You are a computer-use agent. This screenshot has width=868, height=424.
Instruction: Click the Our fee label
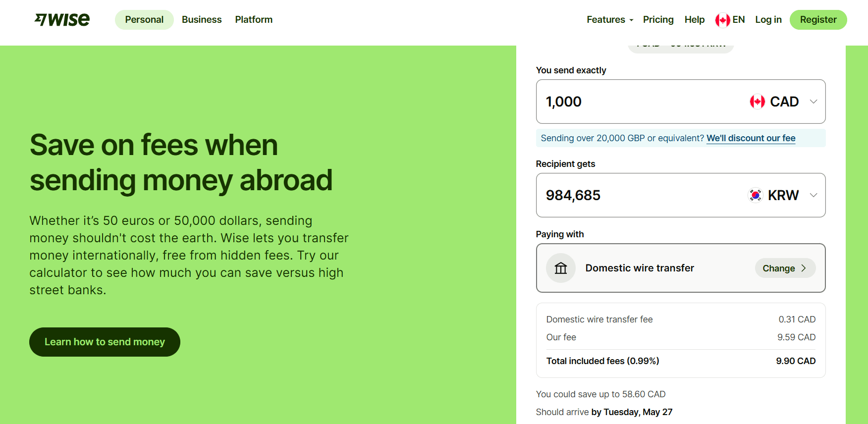coord(561,337)
